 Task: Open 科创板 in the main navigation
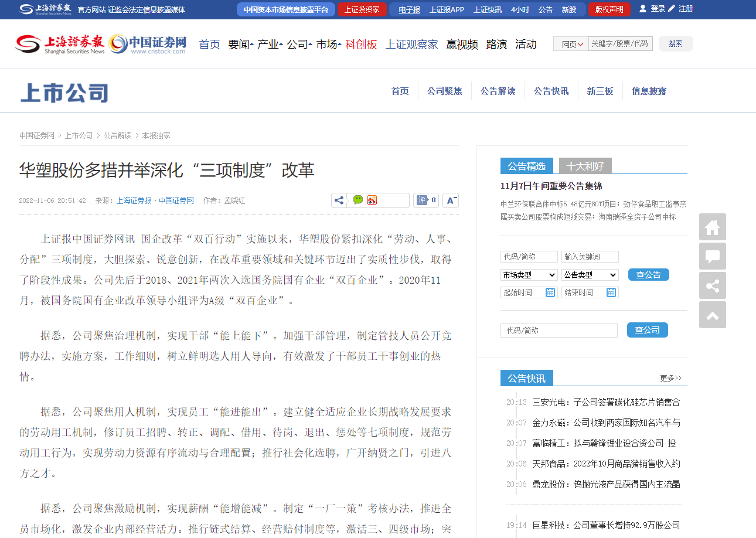[x=361, y=45]
